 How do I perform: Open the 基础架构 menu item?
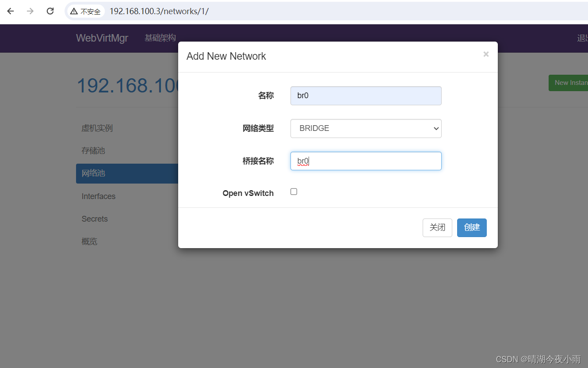click(160, 38)
